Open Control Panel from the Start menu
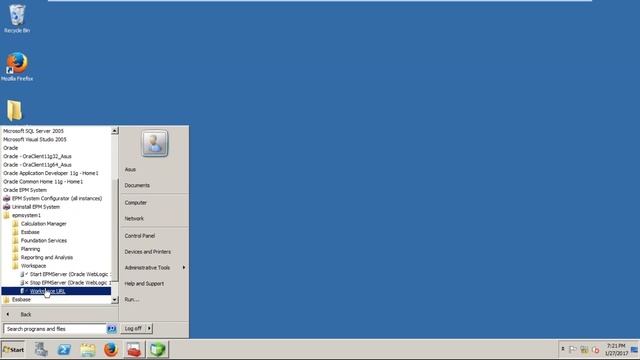 pyautogui.click(x=140, y=236)
